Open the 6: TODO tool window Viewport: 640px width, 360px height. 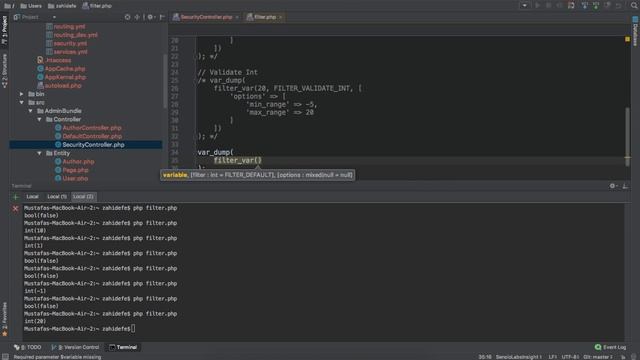[x=28, y=347]
